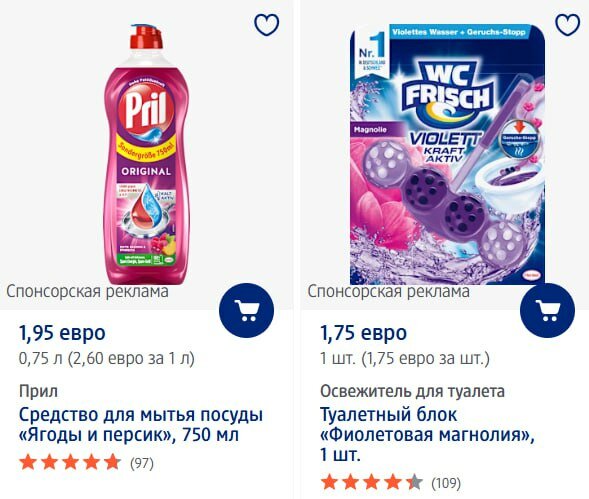Add Pril dish soap to wishlist heart
The image size is (589, 499).
pos(267,25)
